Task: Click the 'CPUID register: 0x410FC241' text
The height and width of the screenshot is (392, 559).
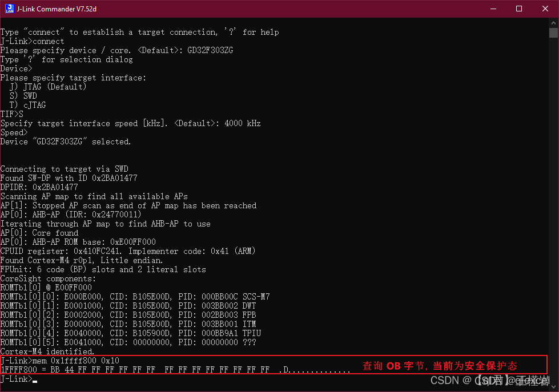Action: point(61,251)
